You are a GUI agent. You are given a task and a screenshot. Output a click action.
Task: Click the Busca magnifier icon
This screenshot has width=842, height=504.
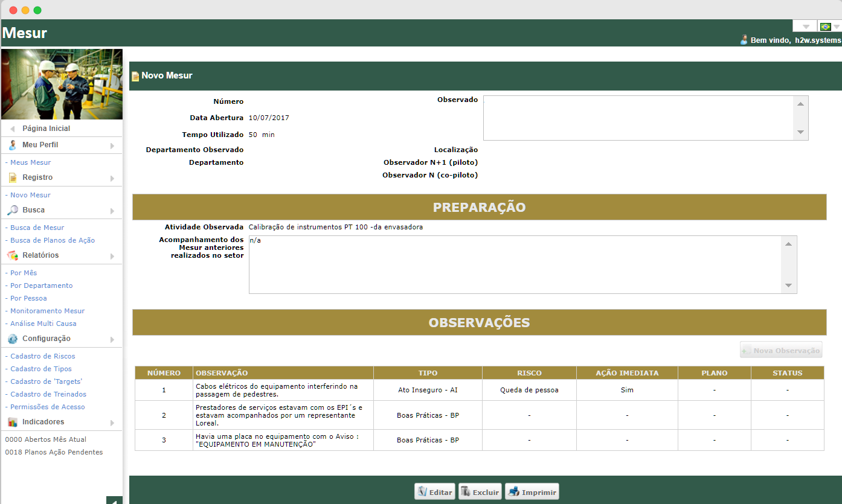13,210
